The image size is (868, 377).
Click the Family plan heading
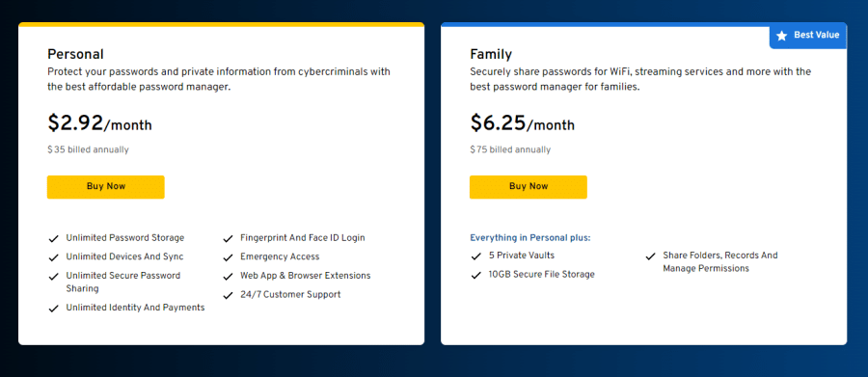491,54
